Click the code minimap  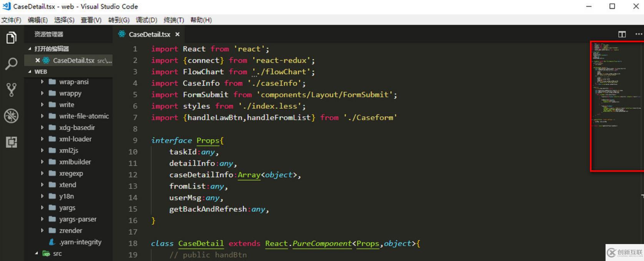(x=617, y=106)
